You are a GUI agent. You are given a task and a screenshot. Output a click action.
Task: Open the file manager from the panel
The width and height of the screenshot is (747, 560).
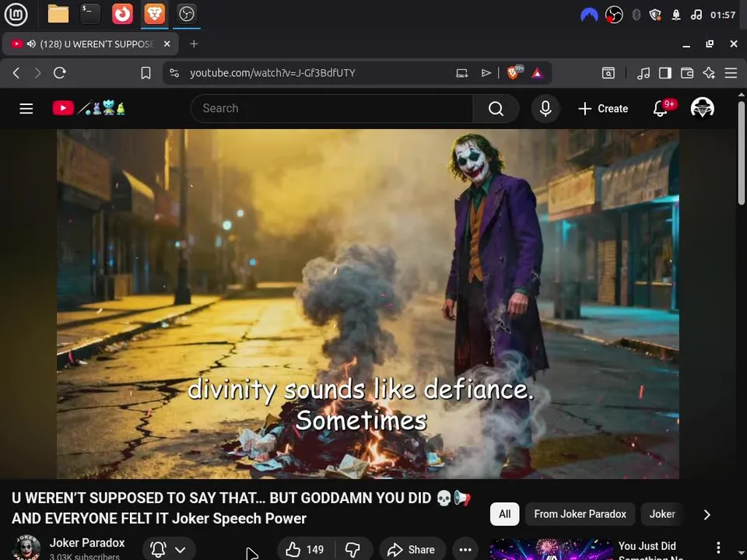point(58,14)
